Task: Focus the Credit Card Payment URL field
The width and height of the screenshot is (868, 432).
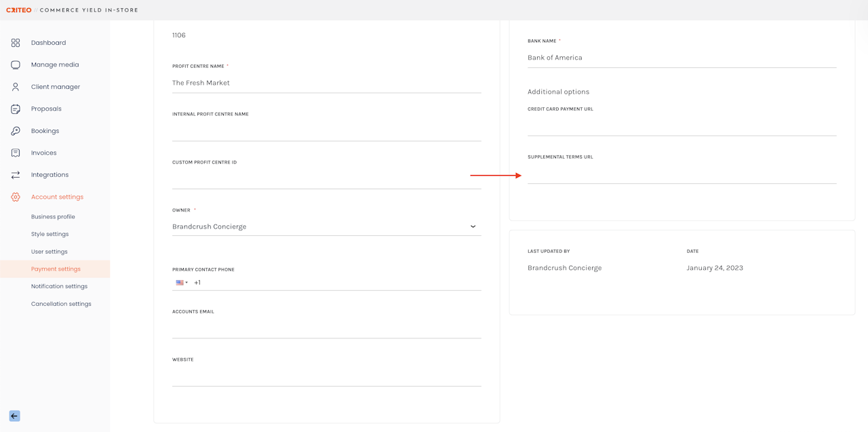Action: 682,127
